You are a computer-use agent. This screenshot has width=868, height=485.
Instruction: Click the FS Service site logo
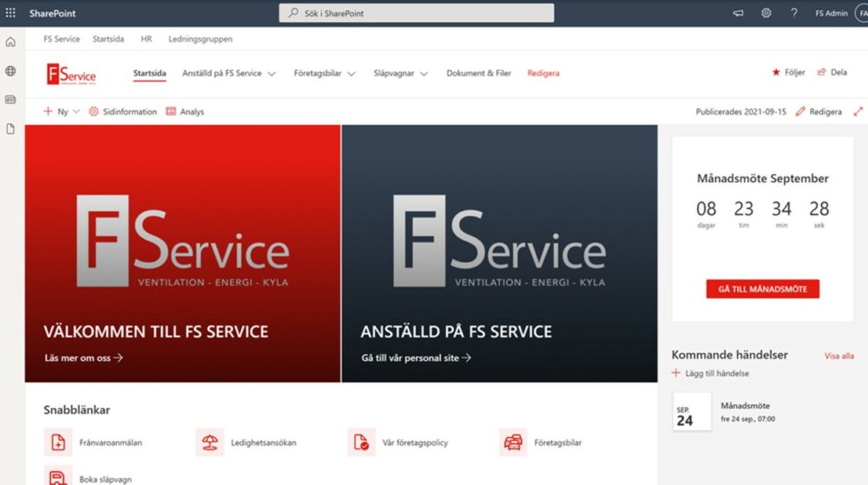(x=71, y=74)
